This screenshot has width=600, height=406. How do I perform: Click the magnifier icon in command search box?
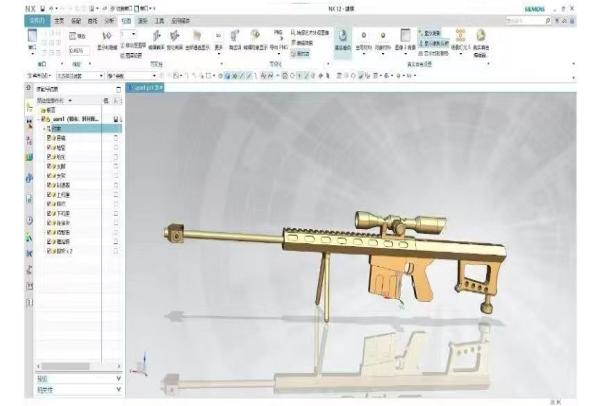coord(548,19)
